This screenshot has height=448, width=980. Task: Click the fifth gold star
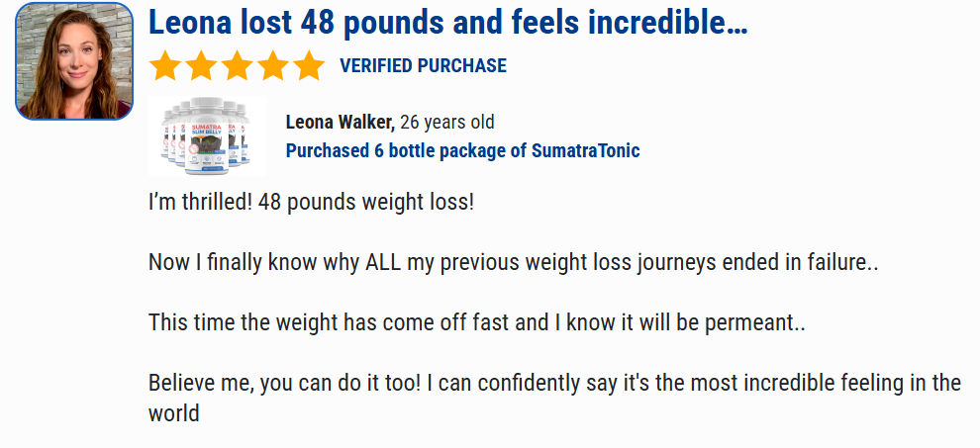tap(310, 65)
